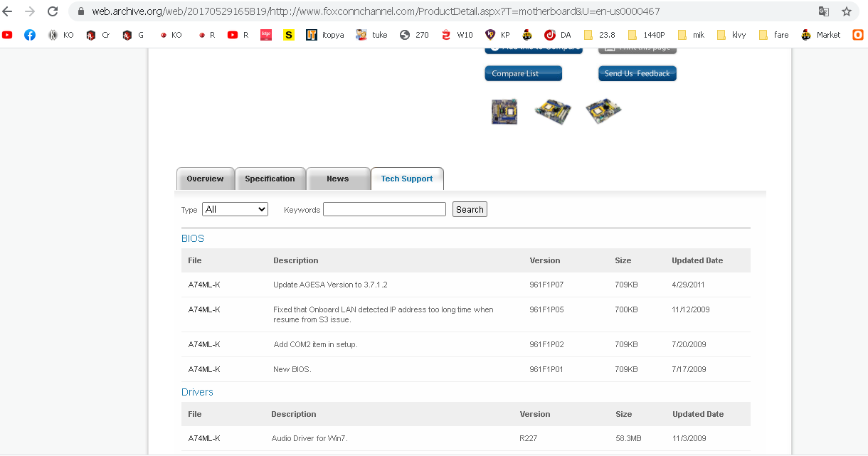
Task: Open the Type dropdown showing All
Action: [235, 209]
